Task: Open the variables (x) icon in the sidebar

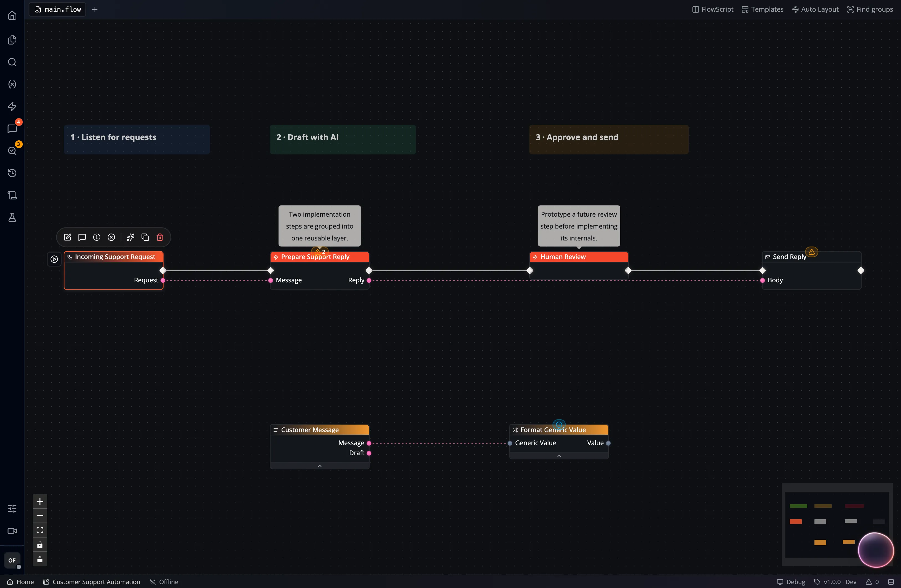Action: [12, 84]
